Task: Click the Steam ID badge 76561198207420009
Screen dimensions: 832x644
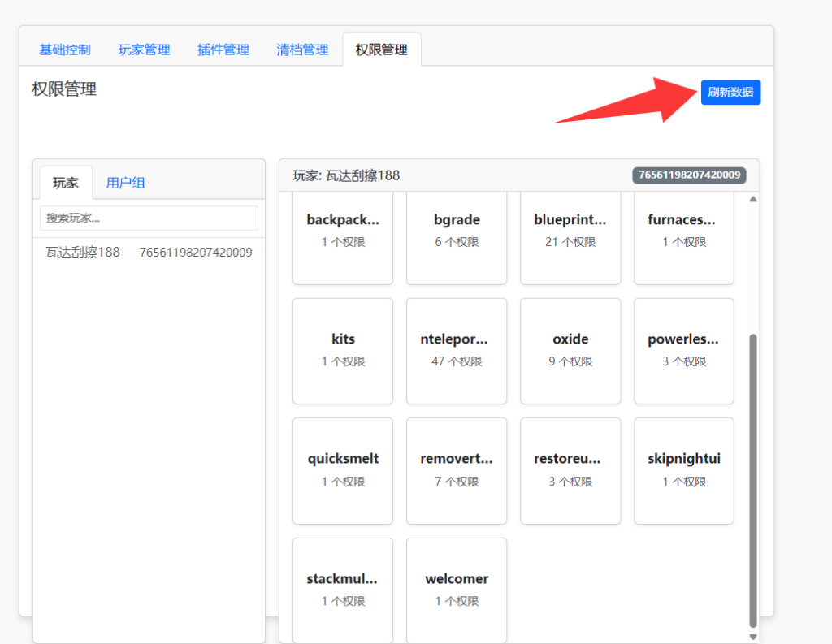Action: [689, 175]
